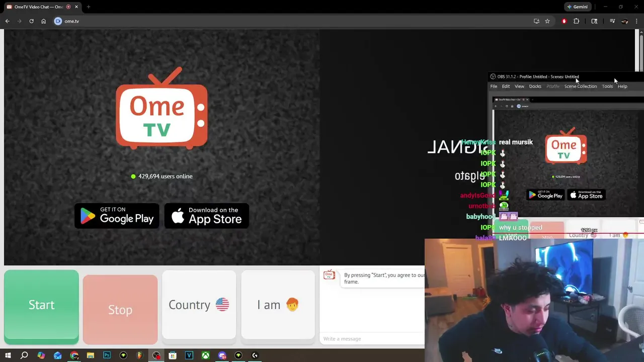Click the Write a message field
This screenshot has width=644, height=362.
(x=372, y=338)
